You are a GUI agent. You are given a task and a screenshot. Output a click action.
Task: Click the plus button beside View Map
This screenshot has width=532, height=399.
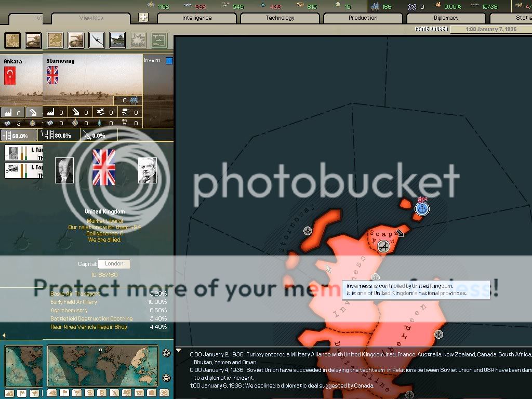click(x=143, y=17)
